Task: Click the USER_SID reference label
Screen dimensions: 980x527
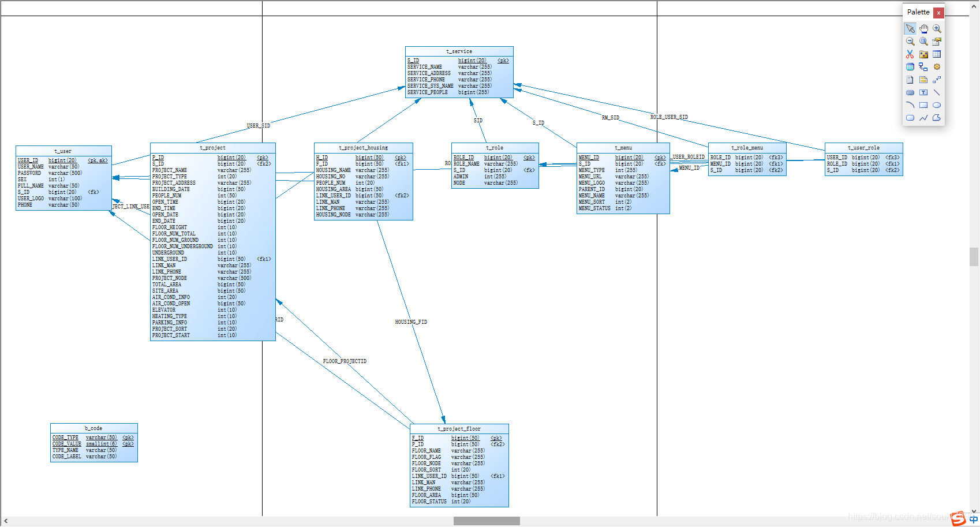Action: point(259,125)
